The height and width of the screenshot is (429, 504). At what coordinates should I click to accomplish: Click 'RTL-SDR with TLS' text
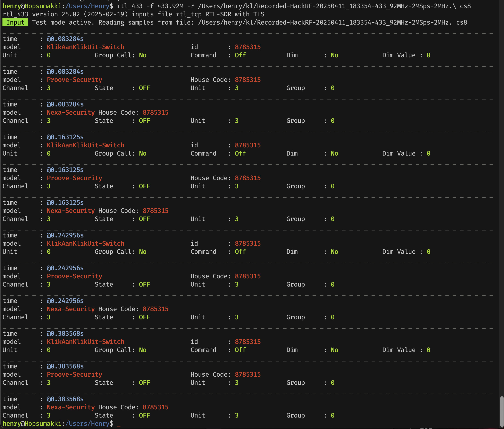click(235, 14)
